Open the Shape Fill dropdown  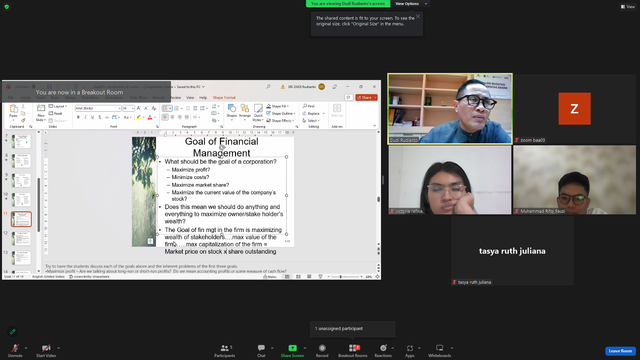tap(278, 106)
